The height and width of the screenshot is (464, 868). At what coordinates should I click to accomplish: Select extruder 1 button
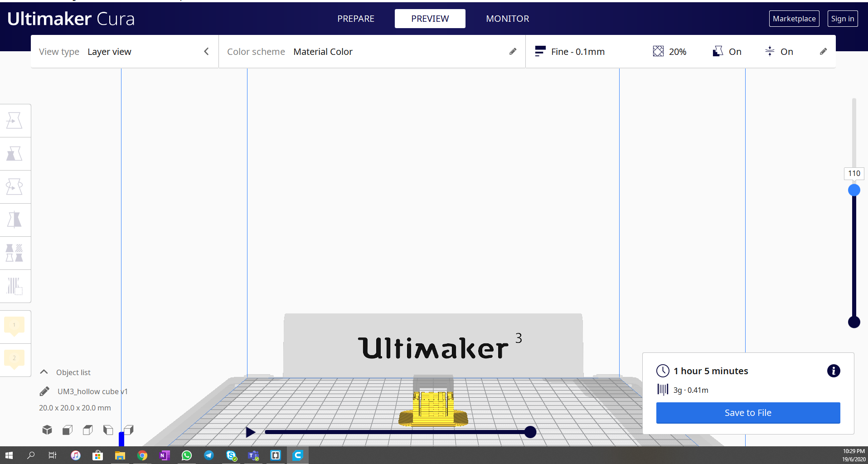click(15, 326)
